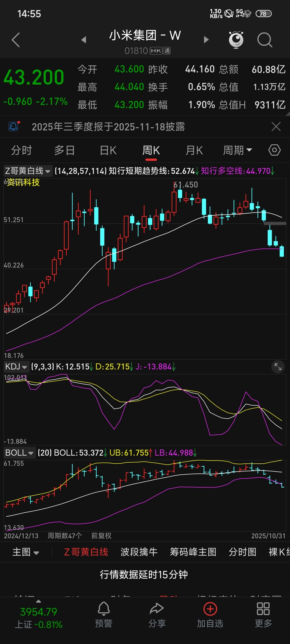Switch to 日K chart tab

click(108, 150)
